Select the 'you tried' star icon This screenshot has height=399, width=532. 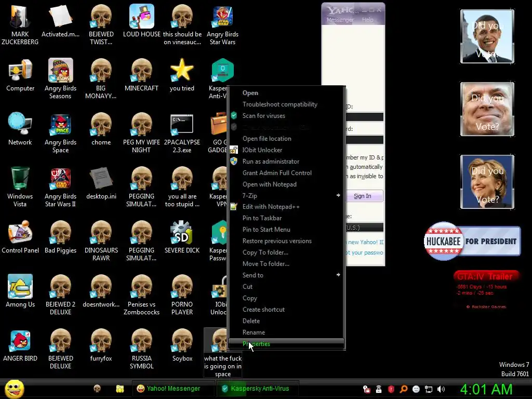182,75
